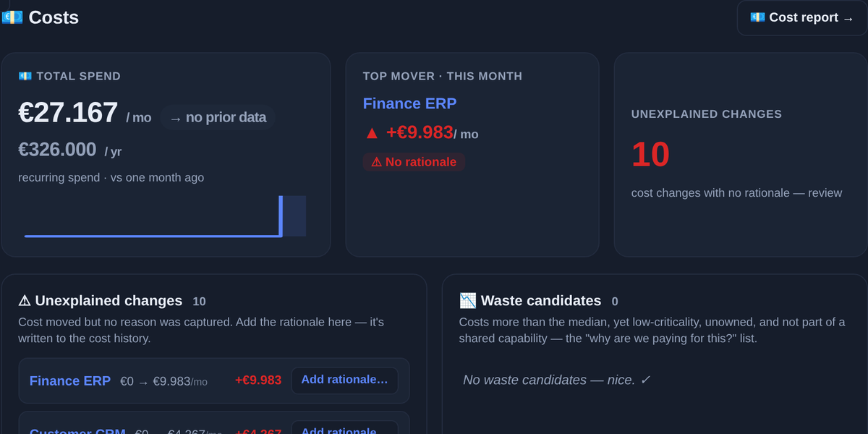Click the banknote icon beside Total Spend
The image size is (868, 434).
(25, 76)
